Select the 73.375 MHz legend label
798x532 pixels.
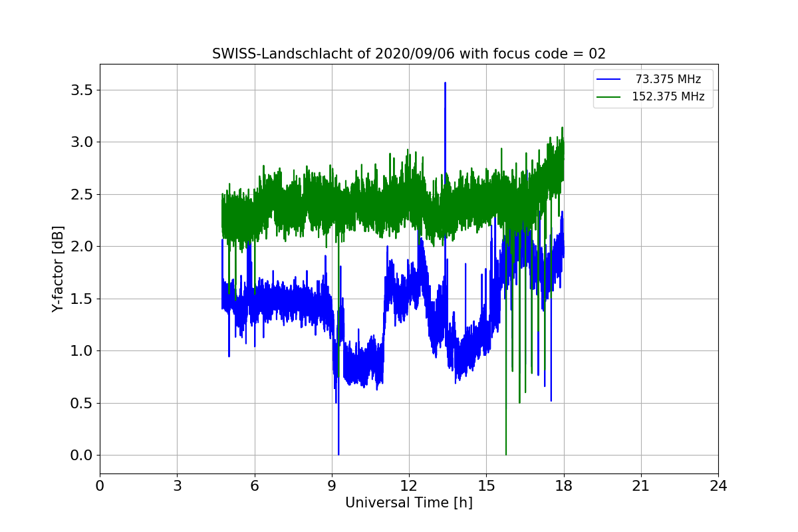668,79
